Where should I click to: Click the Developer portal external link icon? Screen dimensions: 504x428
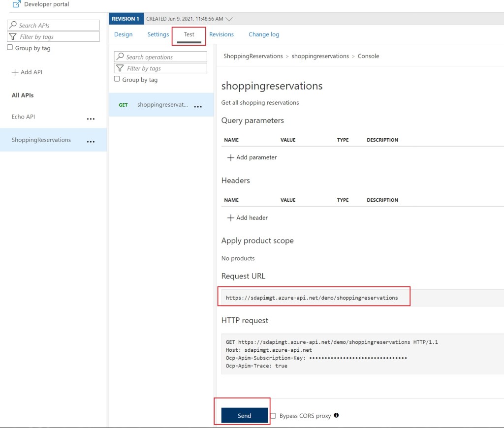click(16, 4)
